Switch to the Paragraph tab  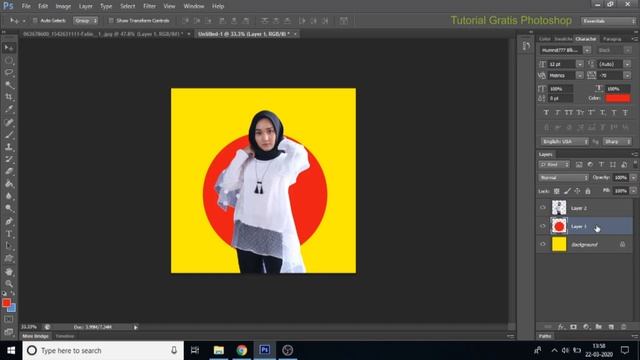coord(612,39)
